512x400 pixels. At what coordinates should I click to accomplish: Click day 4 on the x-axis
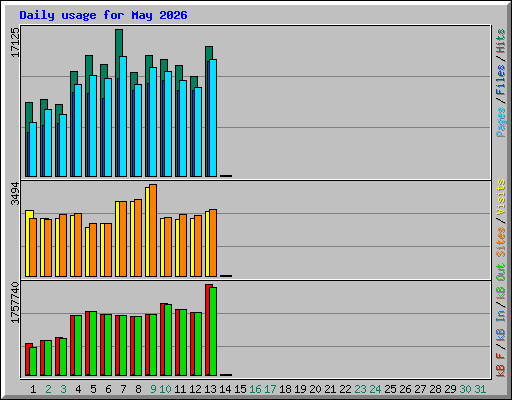coord(78,389)
